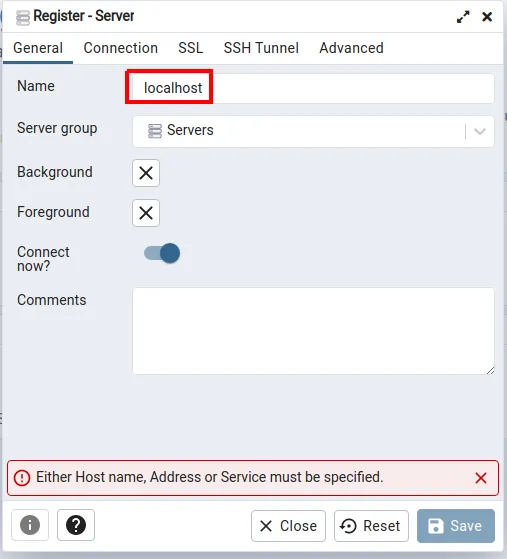Click the Name input field
The height and width of the screenshot is (559, 507).
click(313, 88)
